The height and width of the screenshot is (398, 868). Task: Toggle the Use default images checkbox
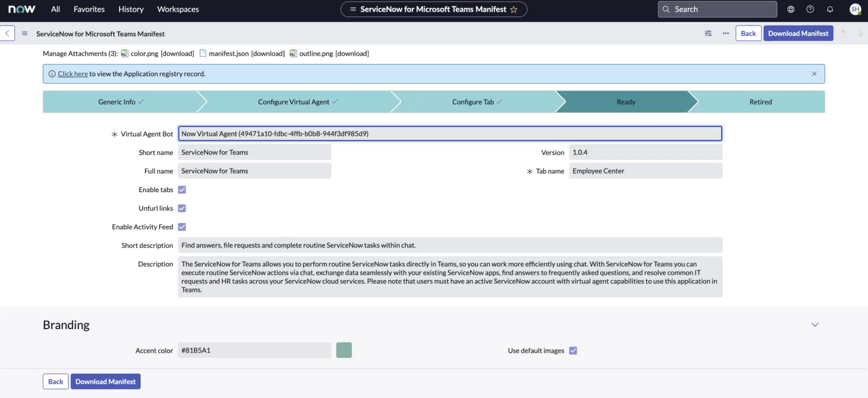pyautogui.click(x=573, y=351)
